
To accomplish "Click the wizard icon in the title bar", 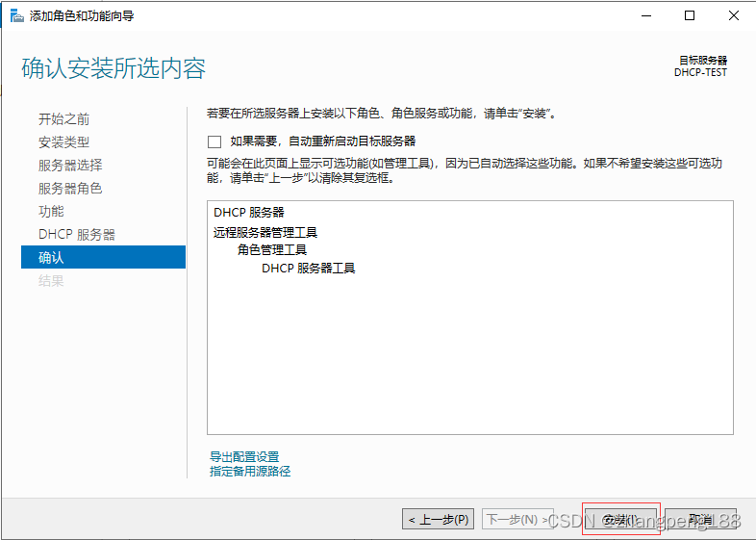I will pyautogui.click(x=17, y=16).
